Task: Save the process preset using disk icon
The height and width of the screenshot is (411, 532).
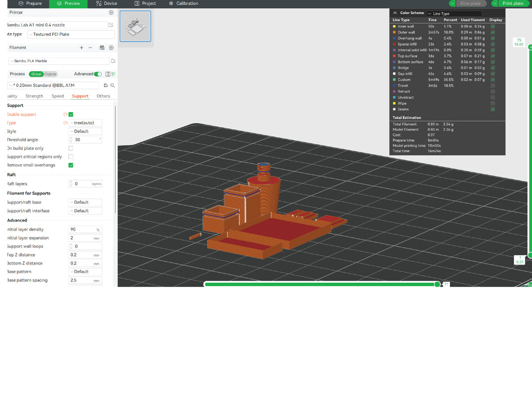Action: pos(105,85)
